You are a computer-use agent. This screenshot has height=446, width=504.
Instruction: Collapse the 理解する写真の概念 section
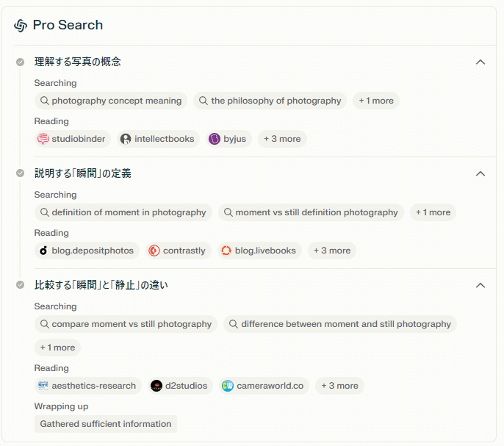tap(480, 62)
